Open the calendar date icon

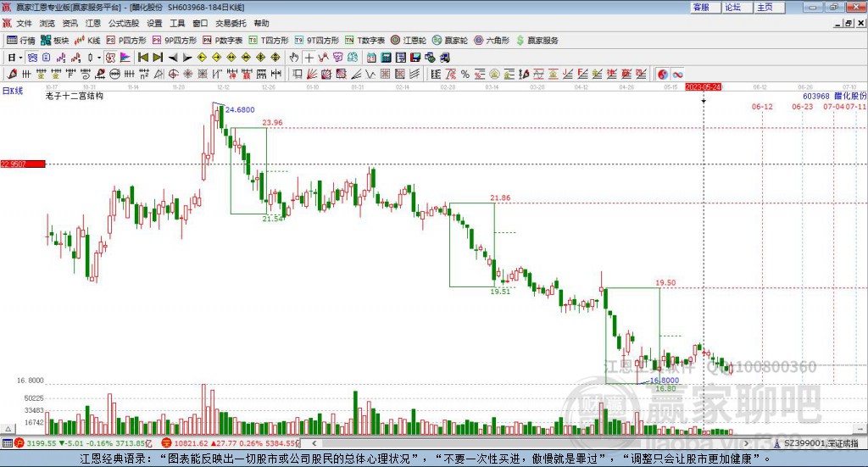pyautogui.click(x=371, y=58)
